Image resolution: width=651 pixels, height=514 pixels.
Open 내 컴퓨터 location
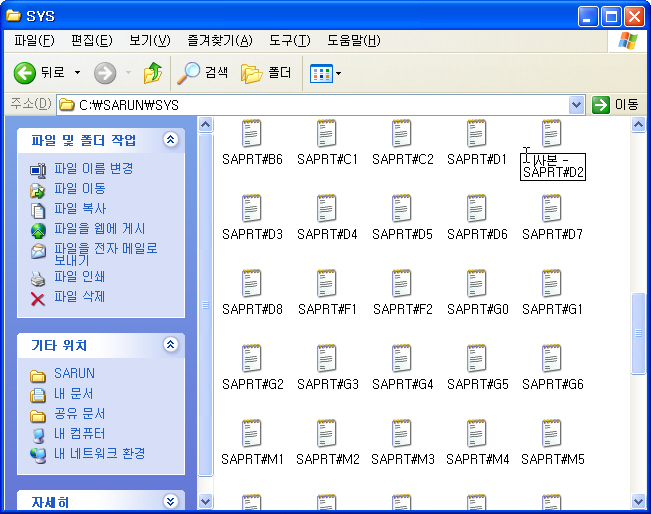tap(80, 433)
